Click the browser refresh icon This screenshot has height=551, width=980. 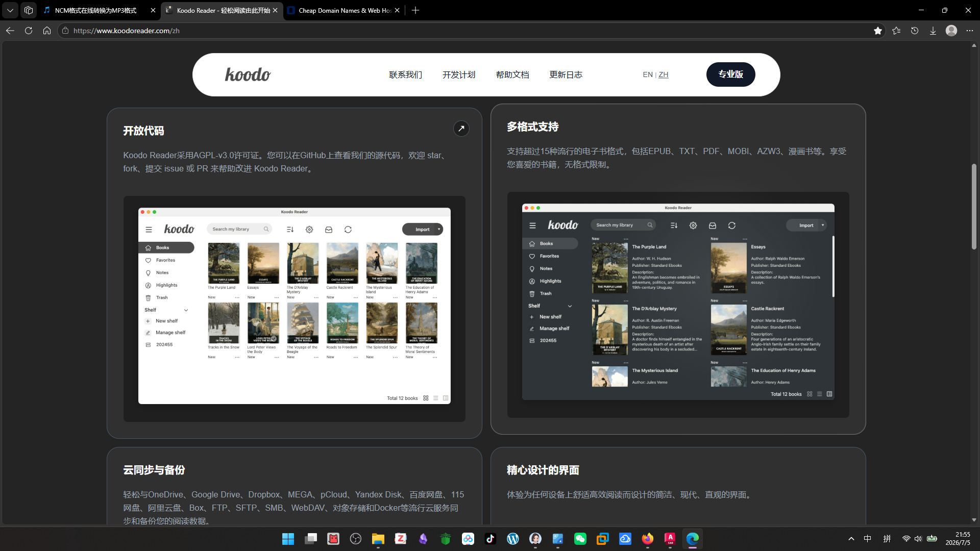[x=29, y=31]
